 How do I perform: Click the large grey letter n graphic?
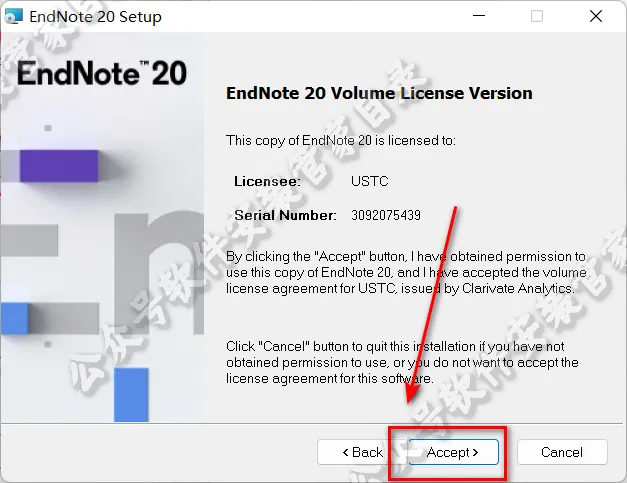(159, 274)
